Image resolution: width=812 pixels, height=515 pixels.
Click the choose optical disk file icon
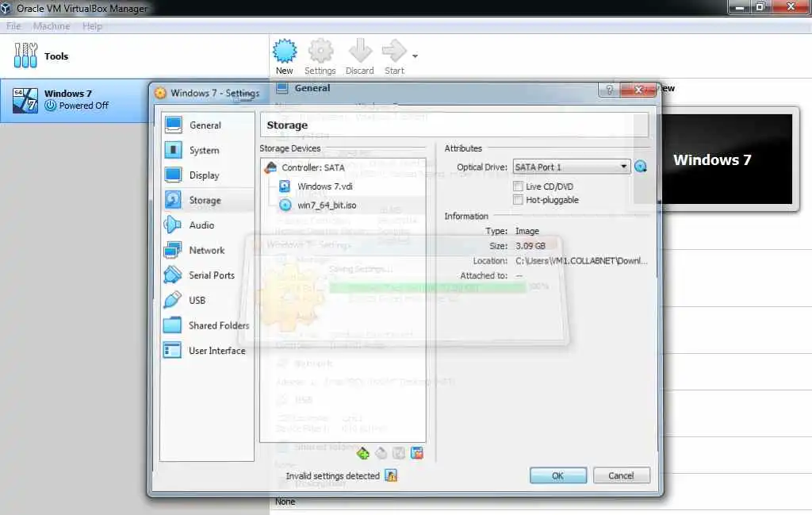tap(641, 167)
